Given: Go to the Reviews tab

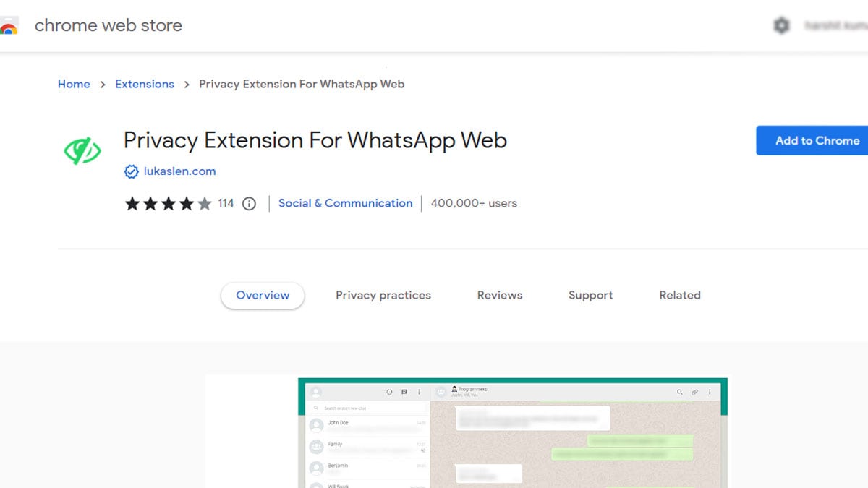Looking at the screenshot, I should (x=500, y=295).
